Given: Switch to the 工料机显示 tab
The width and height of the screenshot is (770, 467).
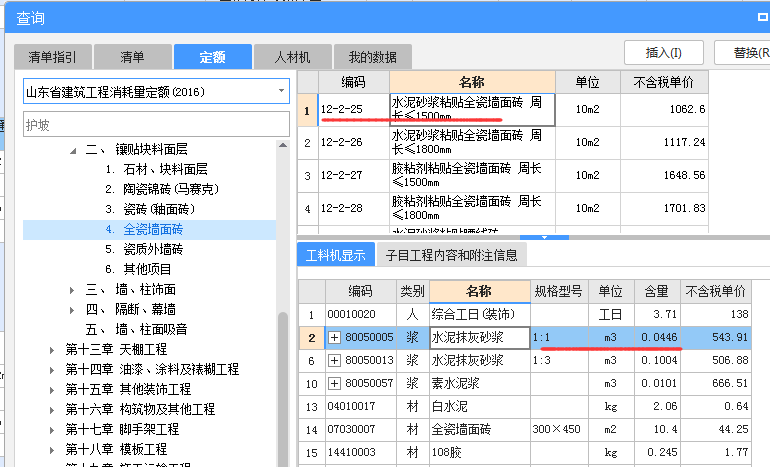Looking at the screenshot, I should [336, 255].
